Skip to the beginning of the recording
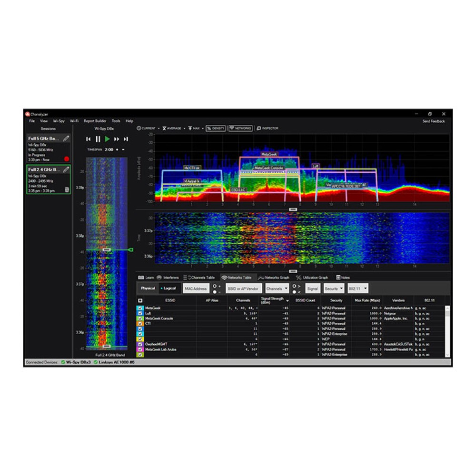 click(x=89, y=139)
